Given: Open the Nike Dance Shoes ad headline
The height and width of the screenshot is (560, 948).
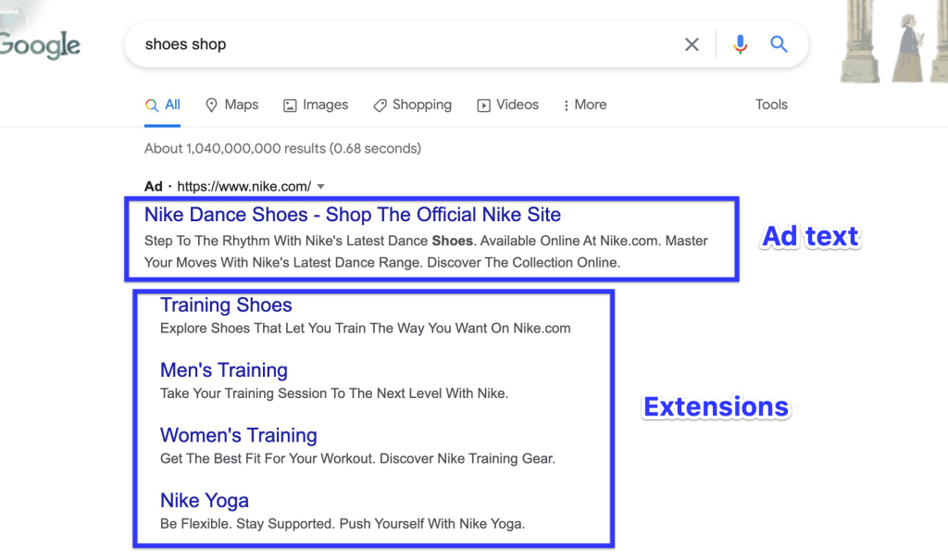Looking at the screenshot, I should [x=353, y=215].
